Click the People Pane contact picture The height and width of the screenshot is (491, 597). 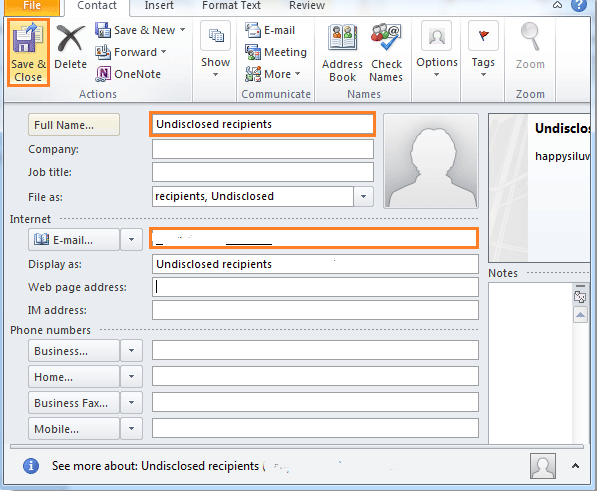click(543, 466)
